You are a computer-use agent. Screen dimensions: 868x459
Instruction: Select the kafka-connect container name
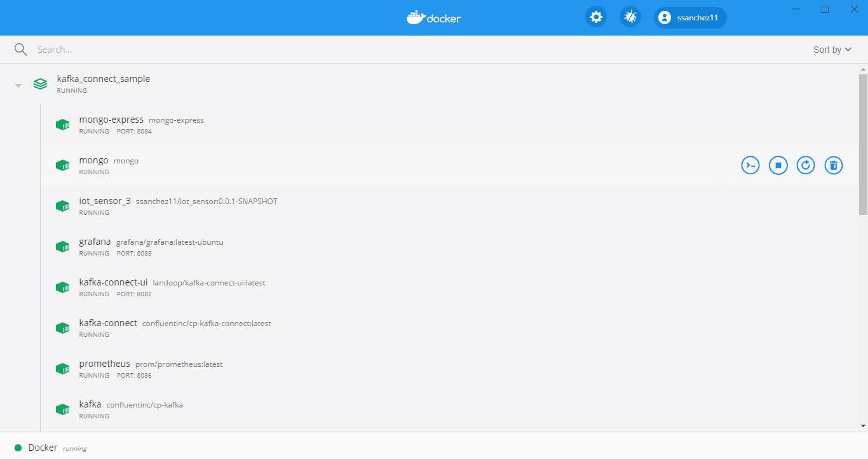click(108, 323)
